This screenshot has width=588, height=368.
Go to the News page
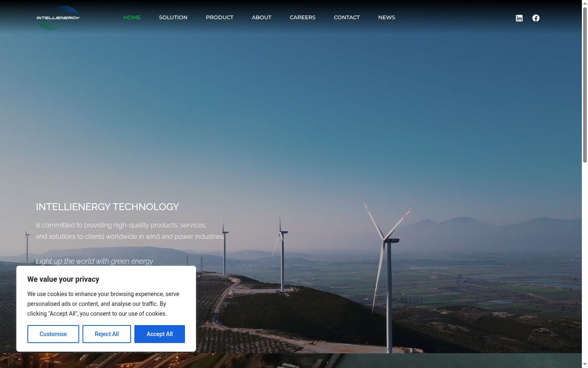pyautogui.click(x=387, y=17)
